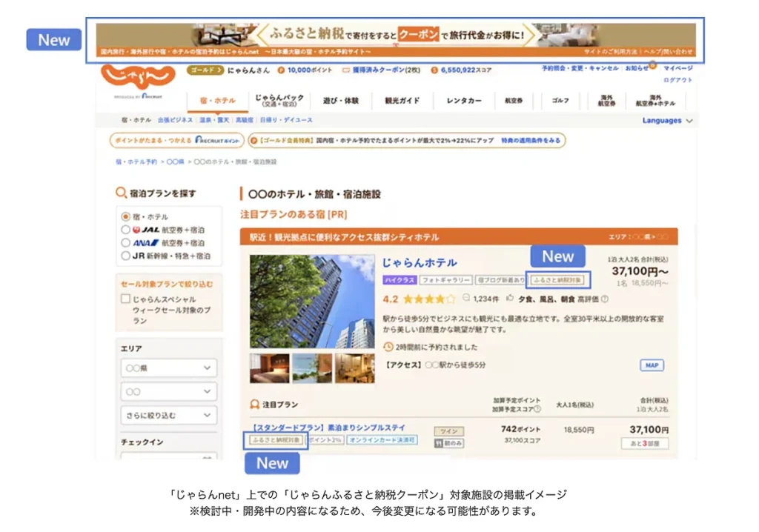
Task: Click the 宿ブログ新着あり tag
Action: [500, 280]
